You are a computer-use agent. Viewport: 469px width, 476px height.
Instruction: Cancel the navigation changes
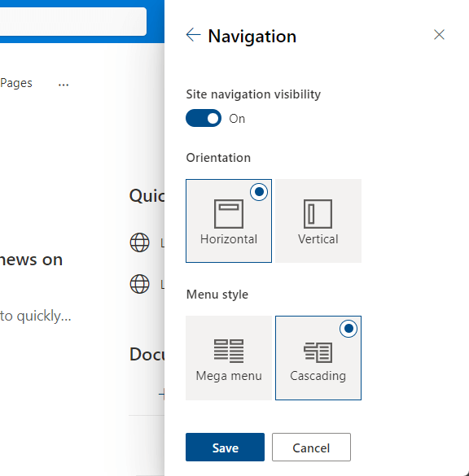click(x=311, y=448)
